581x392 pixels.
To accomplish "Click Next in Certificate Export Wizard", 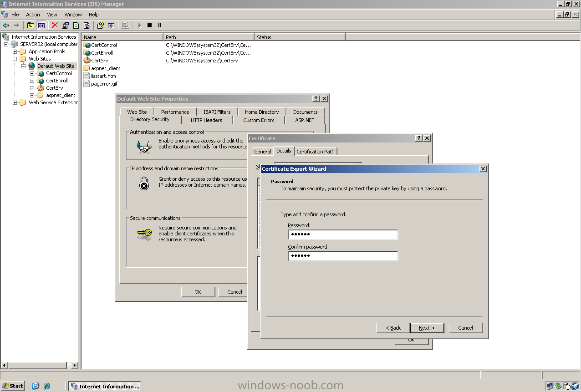I will coord(427,328).
